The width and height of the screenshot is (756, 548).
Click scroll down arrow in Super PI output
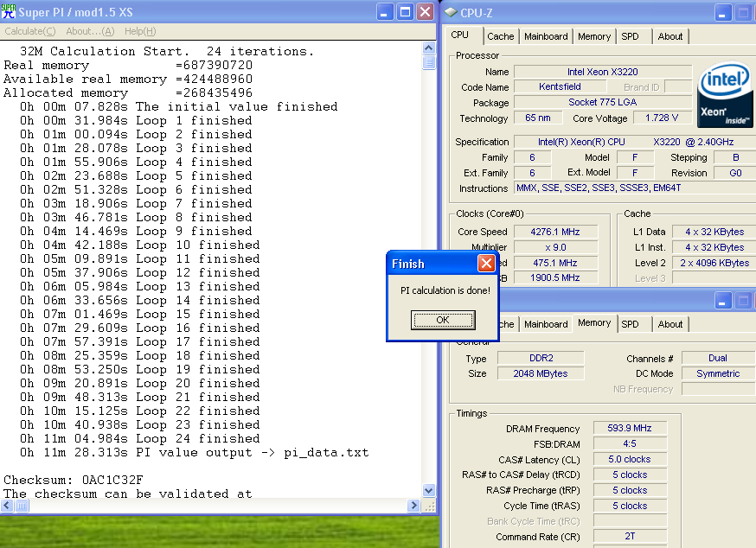[x=429, y=491]
